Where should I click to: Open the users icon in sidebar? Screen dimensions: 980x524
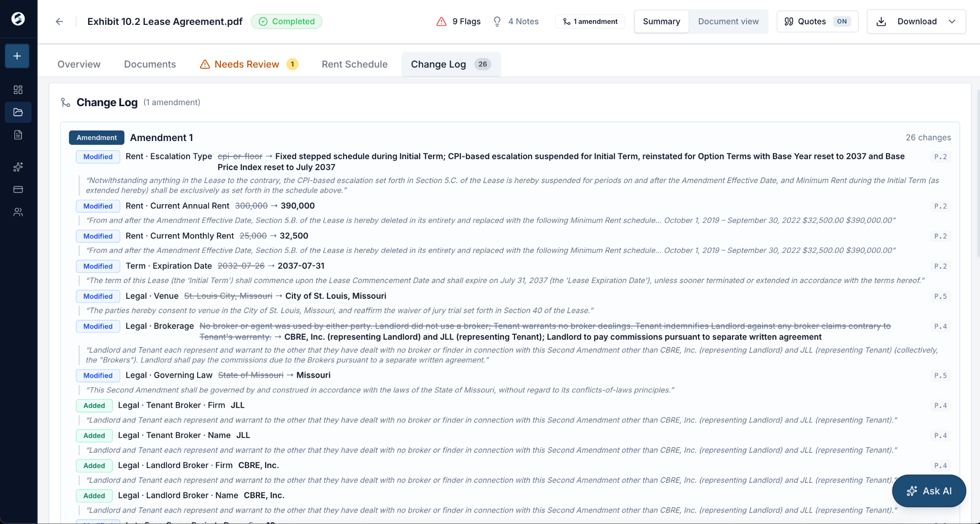coord(18,212)
